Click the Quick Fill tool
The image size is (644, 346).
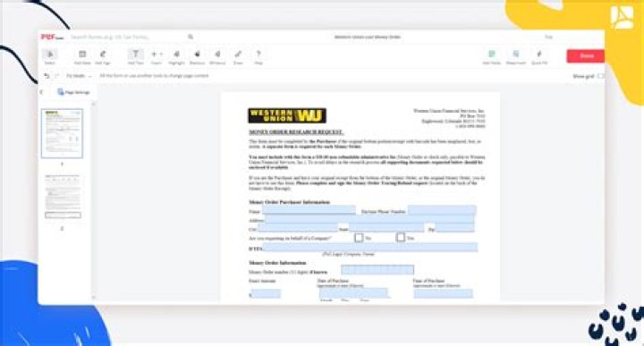[539, 57]
